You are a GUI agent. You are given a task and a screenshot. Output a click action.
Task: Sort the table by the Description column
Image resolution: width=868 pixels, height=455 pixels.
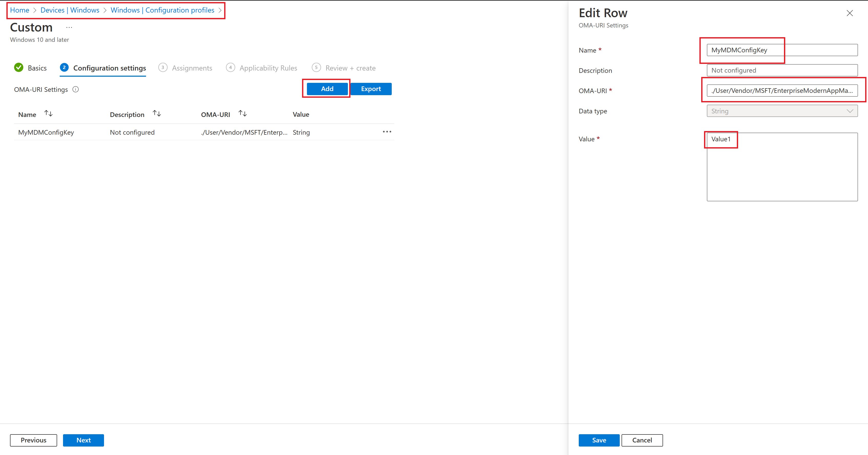[157, 114]
